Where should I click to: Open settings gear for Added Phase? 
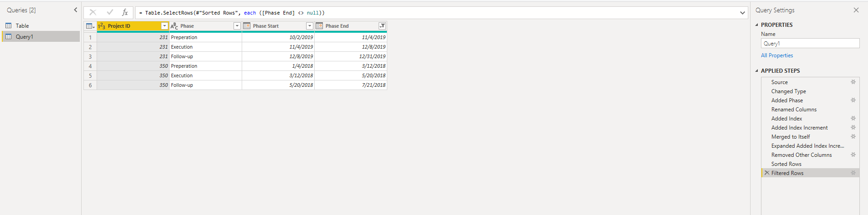tap(853, 100)
